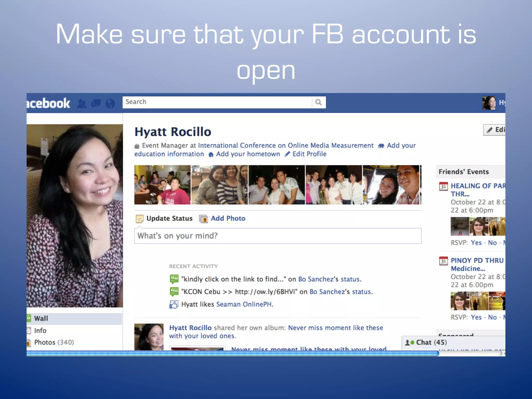
Task: Click the What's on your mind box
Action: (x=278, y=236)
